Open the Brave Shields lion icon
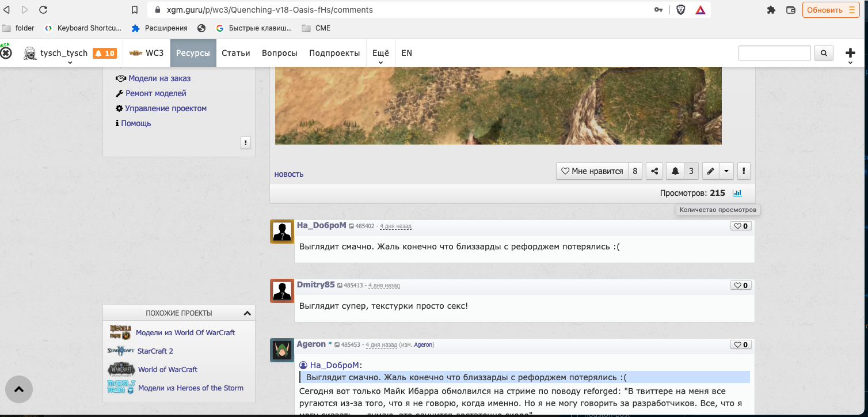 [680, 10]
